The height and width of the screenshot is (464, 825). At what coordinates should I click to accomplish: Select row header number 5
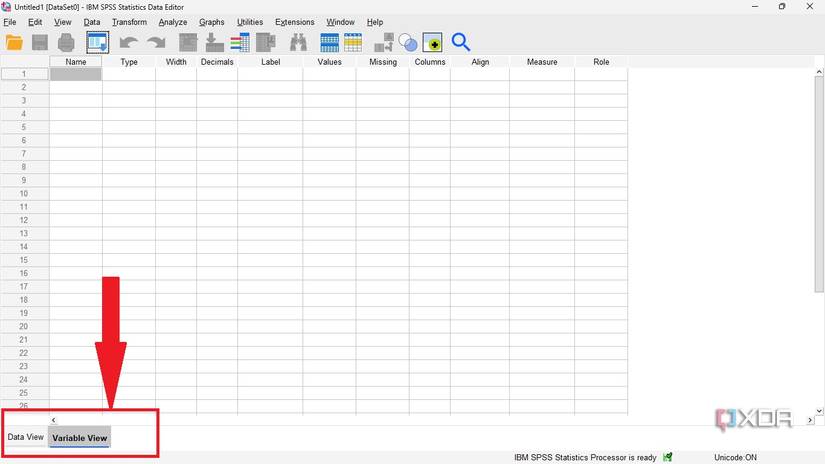point(25,127)
